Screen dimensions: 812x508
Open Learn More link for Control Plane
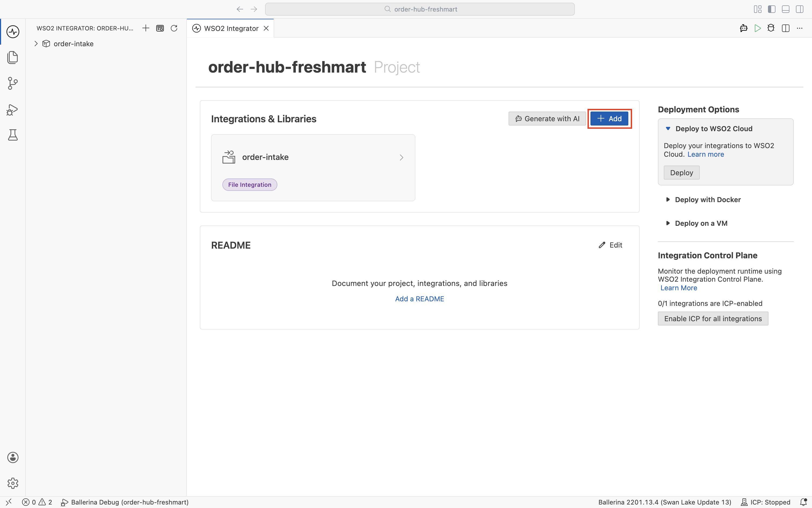click(x=679, y=288)
